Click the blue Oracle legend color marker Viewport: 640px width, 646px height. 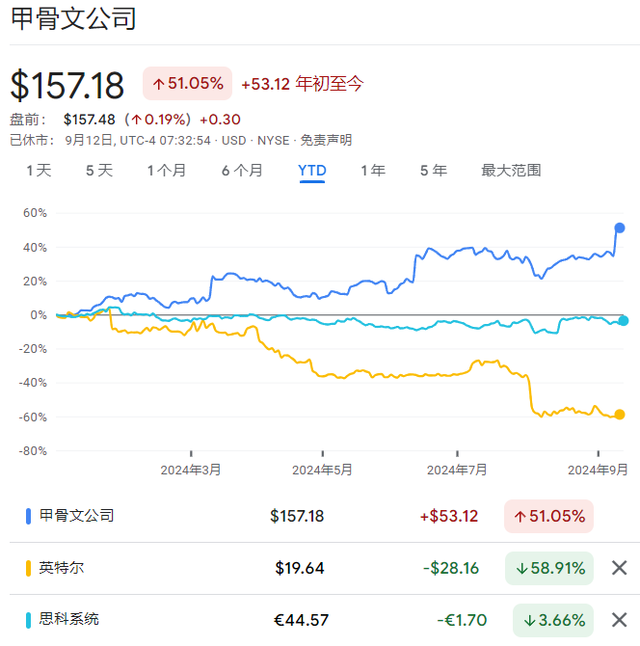pyautogui.click(x=28, y=516)
